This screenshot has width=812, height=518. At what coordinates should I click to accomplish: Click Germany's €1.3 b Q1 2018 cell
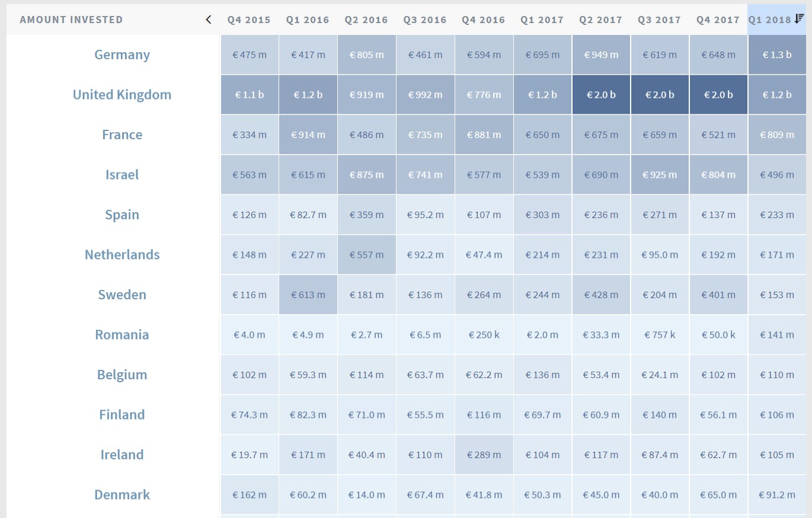[x=777, y=55]
